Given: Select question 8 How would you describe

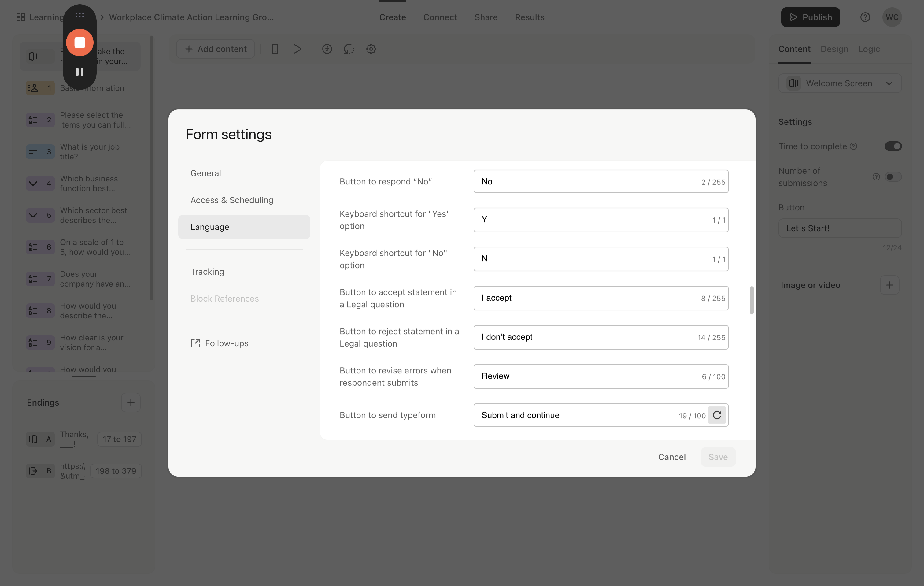Looking at the screenshot, I should click(x=80, y=311).
